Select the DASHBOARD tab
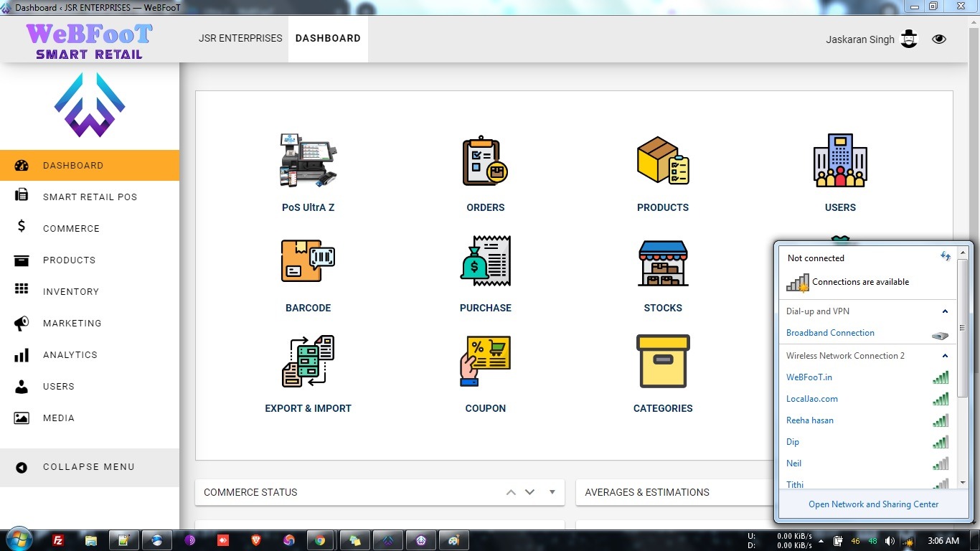The image size is (980, 551). [328, 38]
